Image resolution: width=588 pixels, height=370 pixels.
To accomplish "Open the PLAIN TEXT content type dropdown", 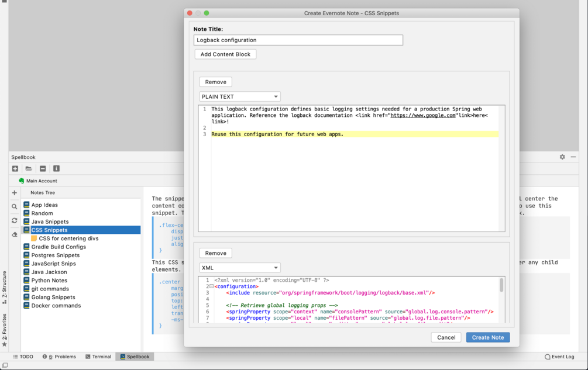I will coord(240,96).
